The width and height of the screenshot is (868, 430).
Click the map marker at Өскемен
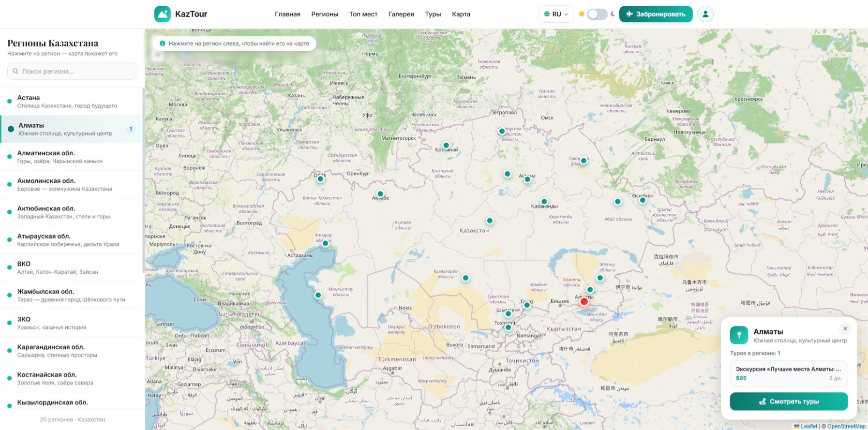coord(643,200)
